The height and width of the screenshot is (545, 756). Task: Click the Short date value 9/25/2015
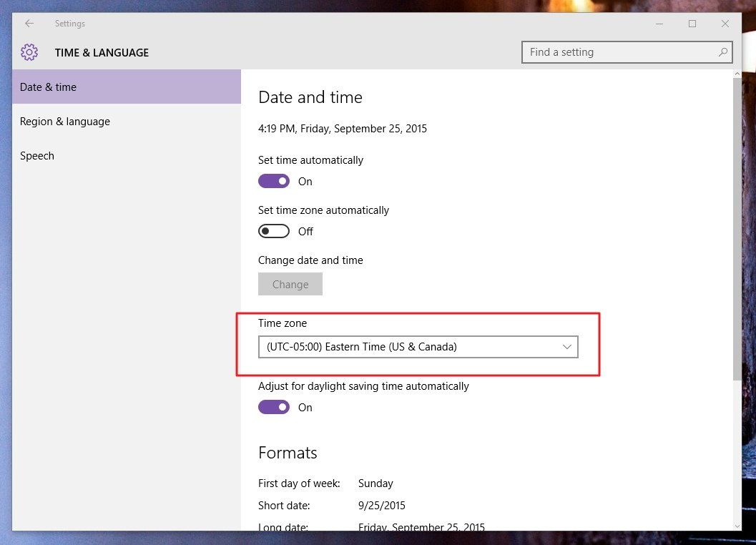pyautogui.click(x=382, y=505)
